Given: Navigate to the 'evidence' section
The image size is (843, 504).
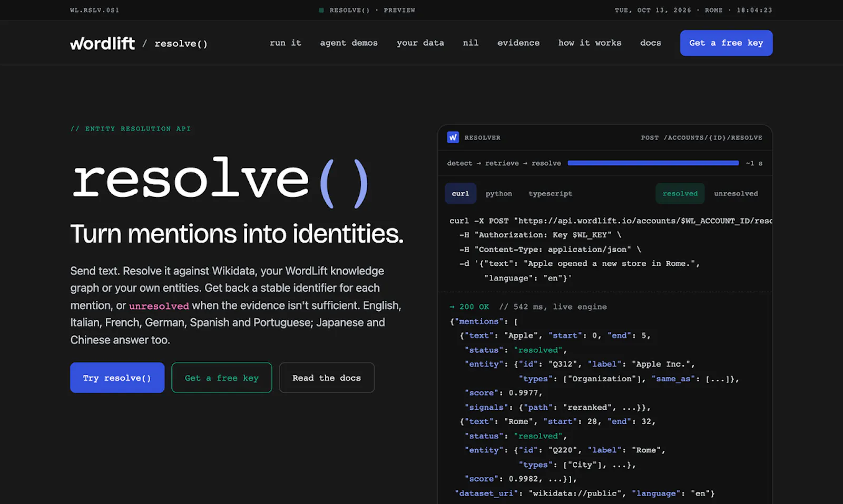Looking at the screenshot, I should click(518, 43).
